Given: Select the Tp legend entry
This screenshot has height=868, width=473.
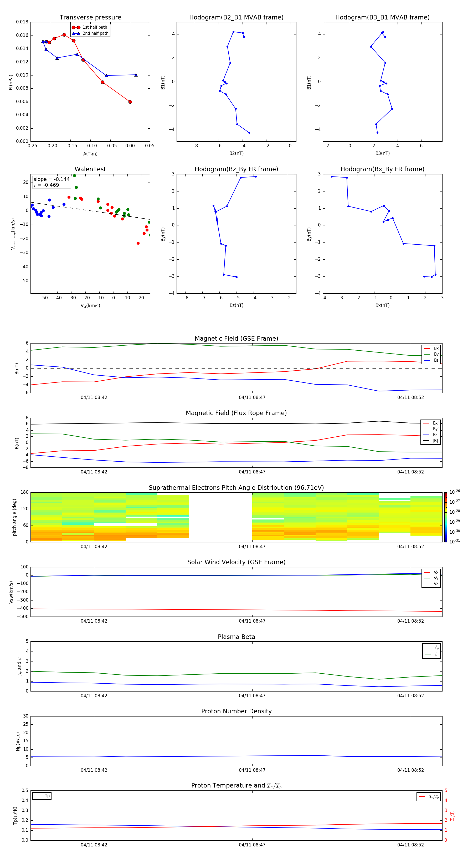Looking at the screenshot, I should pyautogui.click(x=42, y=796).
